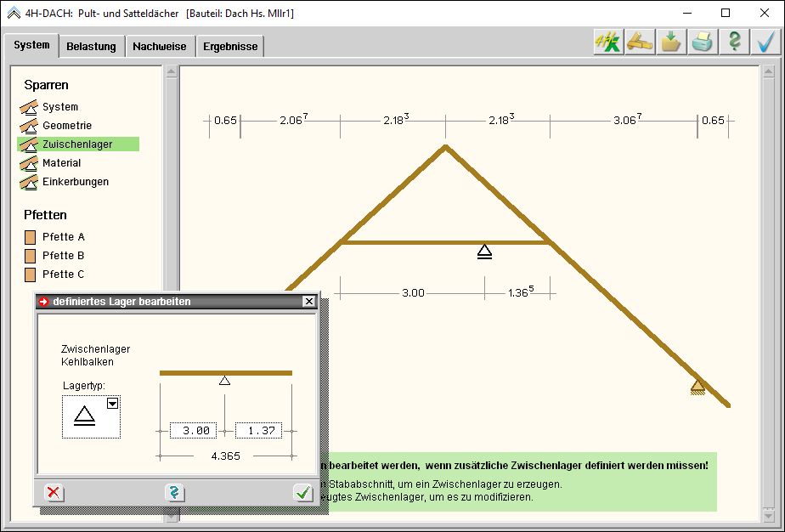Confirm with the blue checkmark toolbar icon
785x532 pixels.
pos(765,42)
